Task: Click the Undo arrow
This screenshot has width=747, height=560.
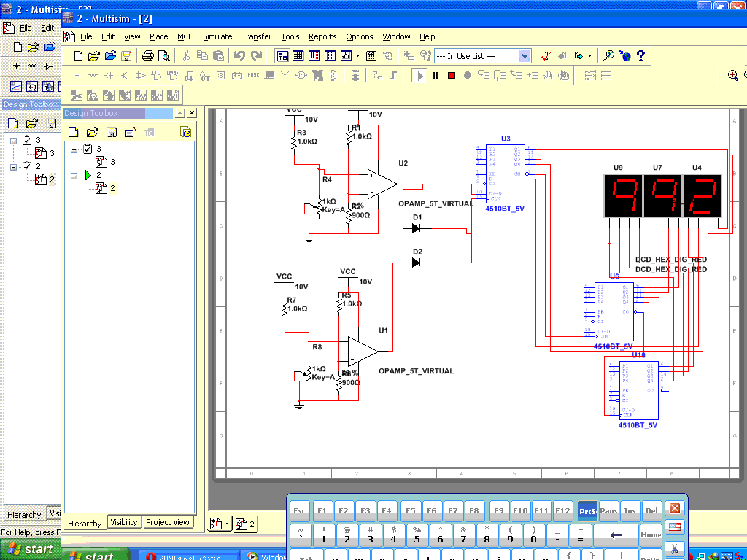Action: [239, 56]
